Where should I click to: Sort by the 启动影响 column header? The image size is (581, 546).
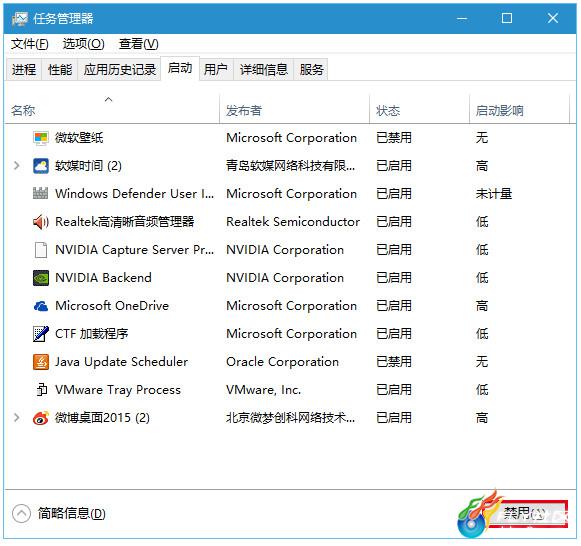[519, 109]
